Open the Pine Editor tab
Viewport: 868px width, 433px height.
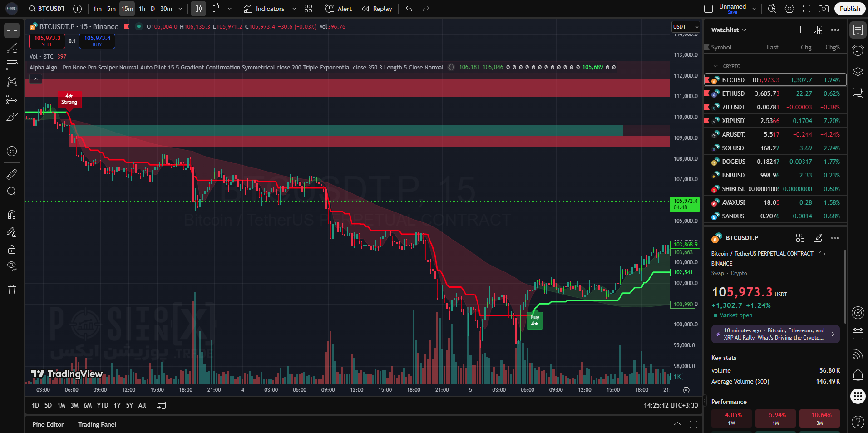tap(48, 424)
